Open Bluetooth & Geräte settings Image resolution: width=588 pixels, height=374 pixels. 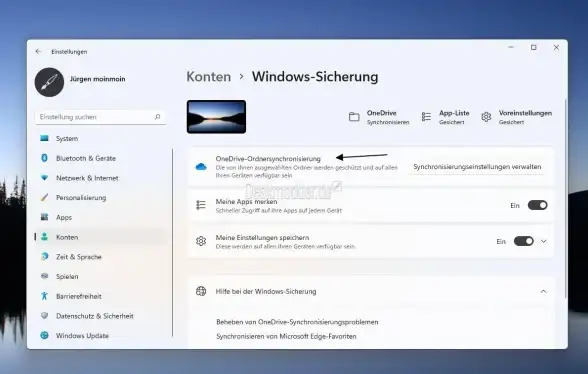[x=100, y=158]
